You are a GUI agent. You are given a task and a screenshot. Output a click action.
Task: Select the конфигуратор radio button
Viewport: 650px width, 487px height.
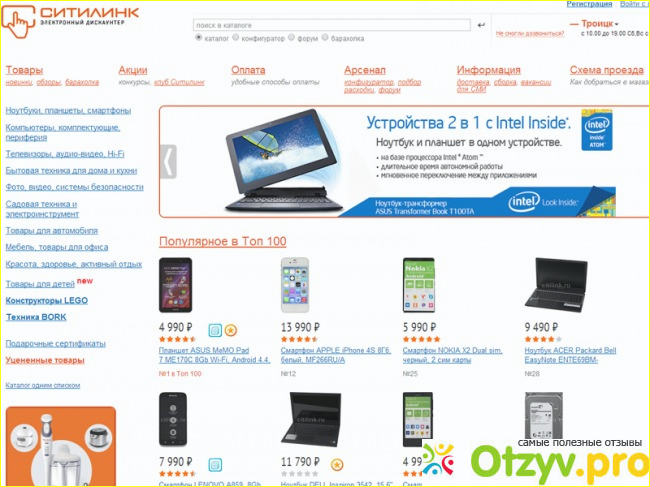235,38
